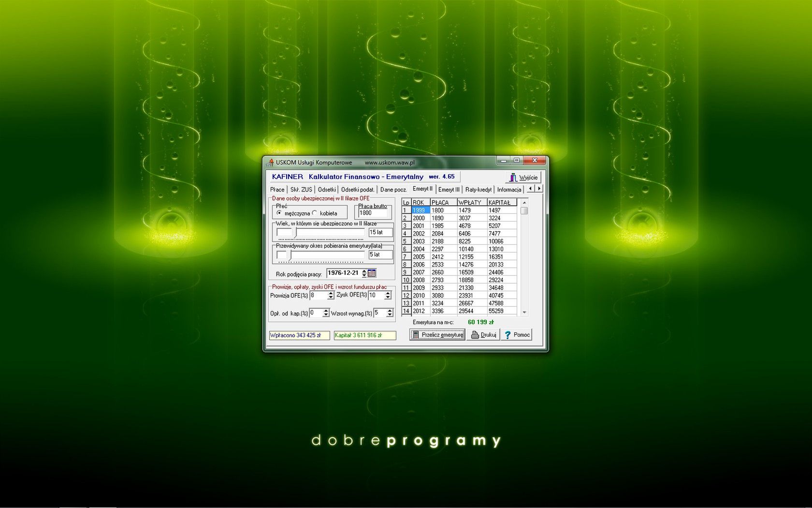The width and height of the screenshot is (812, 508).
Task: Increase the Rok podjęcia pracy date with up arrow
Action: (x=364, y=271)
